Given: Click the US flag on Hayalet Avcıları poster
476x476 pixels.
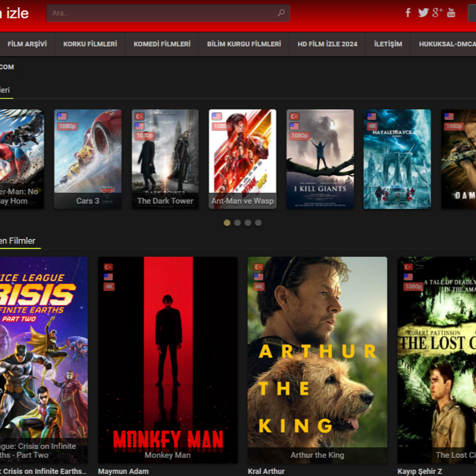Looking at the screenshot, I should (372, 116).
